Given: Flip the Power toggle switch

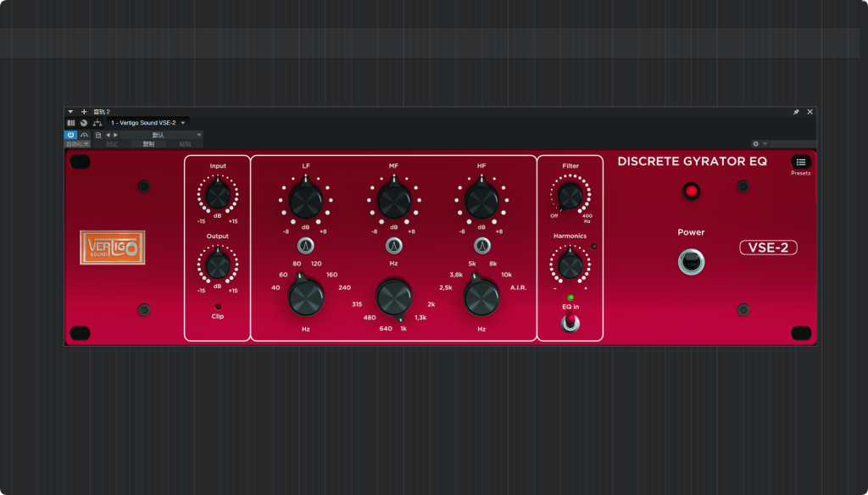Looking at the screenshot, I should 691,262.
